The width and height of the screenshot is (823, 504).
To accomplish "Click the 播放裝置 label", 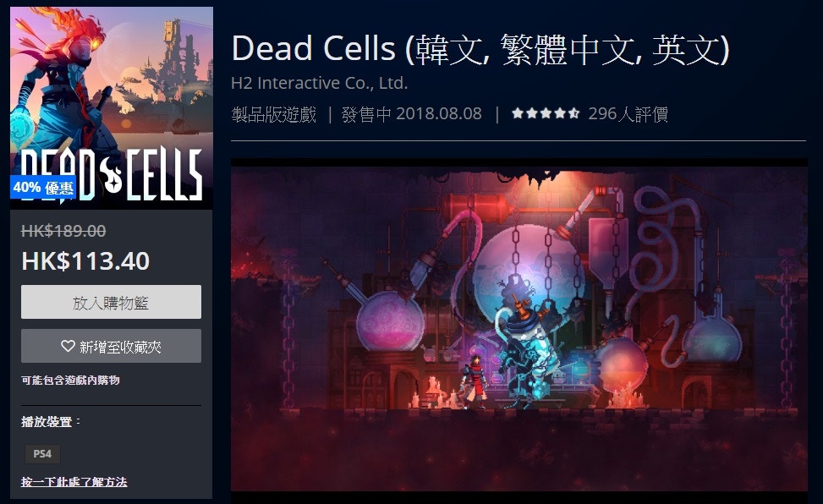I will (51, 422).
